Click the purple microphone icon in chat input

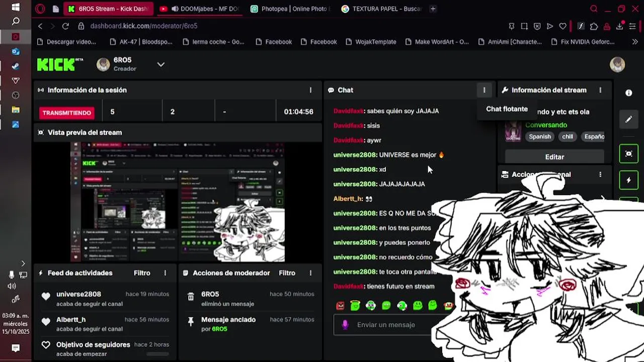pyautogui.click(x=345, y=325)
